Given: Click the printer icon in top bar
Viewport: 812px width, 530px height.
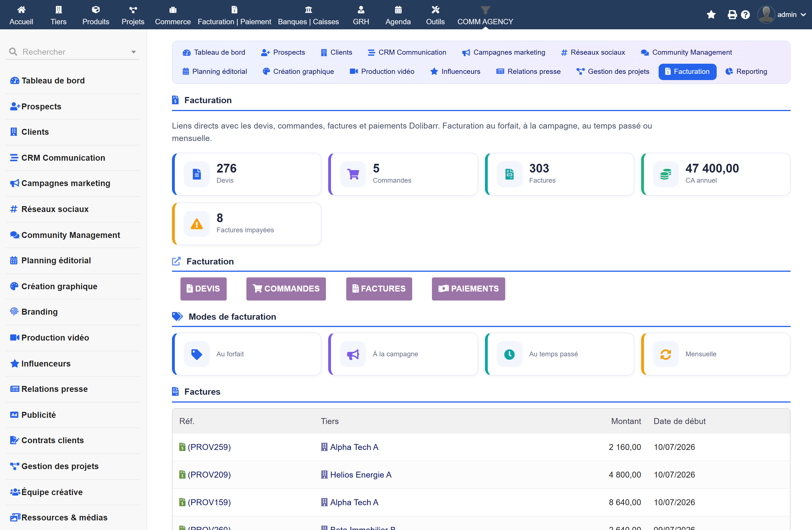Looking at the screenshot, I should pos(731,15).
